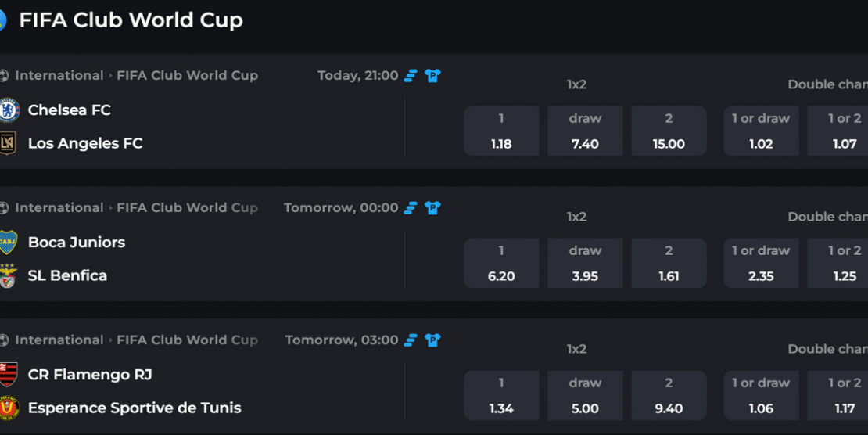Select draw odds 7.40 for Chelsea match
This screenshot has width=868, height=435.
tap(585, 131)
